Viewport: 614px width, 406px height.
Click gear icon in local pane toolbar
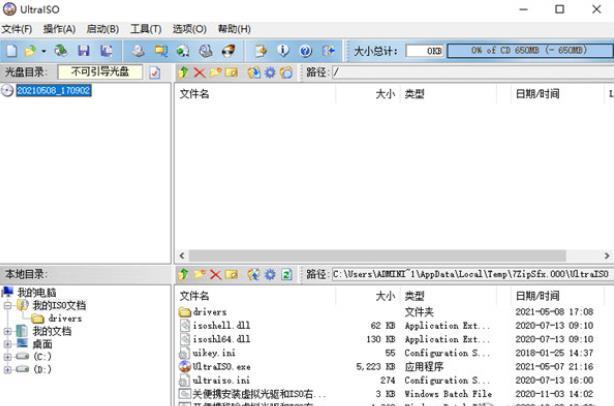270,274
